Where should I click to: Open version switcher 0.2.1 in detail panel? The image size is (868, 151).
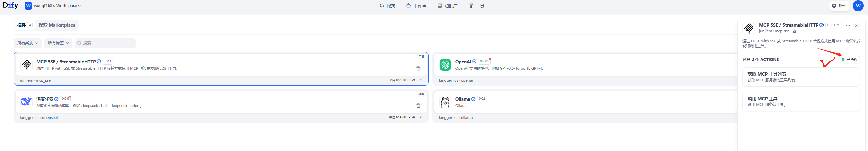[x=833, y=25]
